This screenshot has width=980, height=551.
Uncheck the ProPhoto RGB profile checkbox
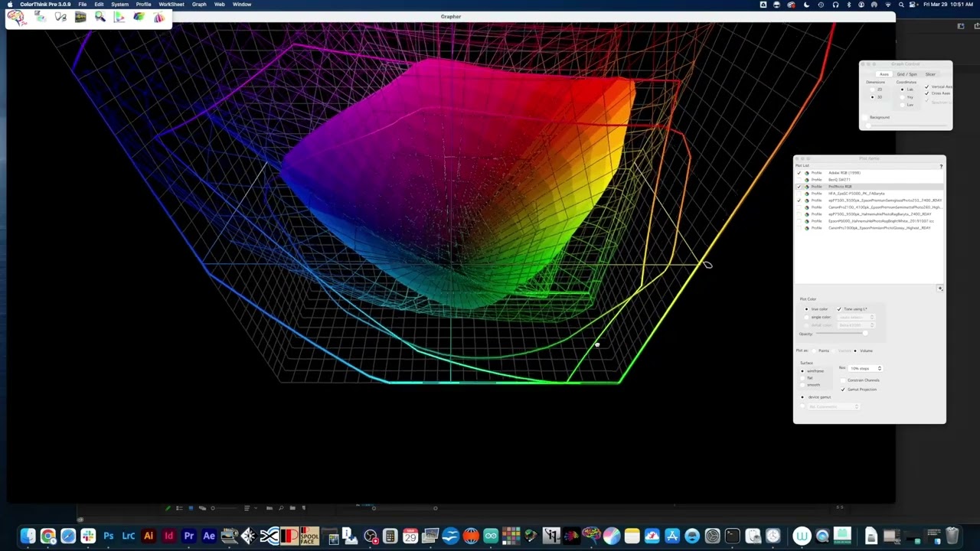pyautogui.click(x=799, y=187)
